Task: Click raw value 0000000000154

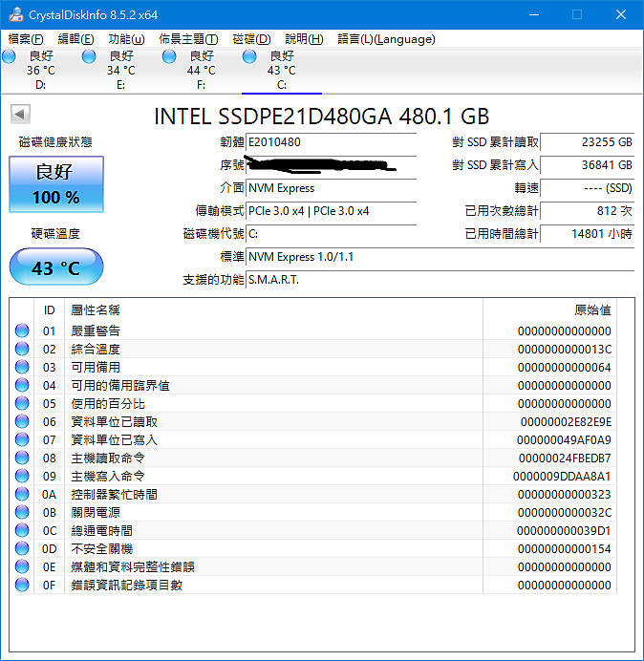Action: [x=565, y=548]
